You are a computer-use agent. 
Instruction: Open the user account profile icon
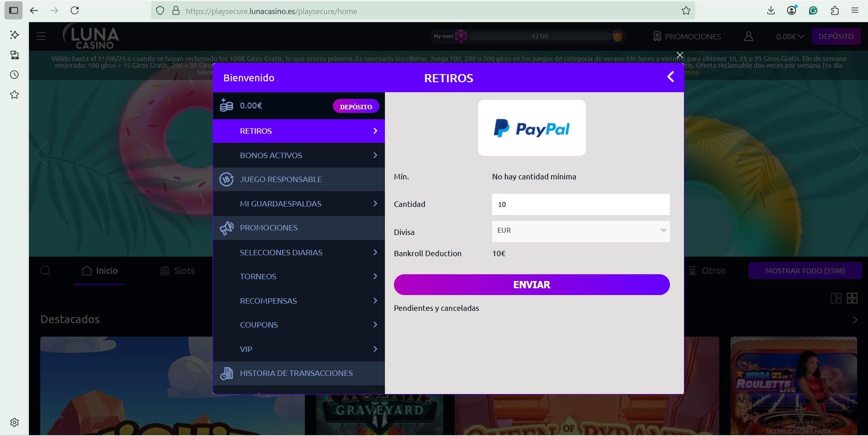click(748, 37)
